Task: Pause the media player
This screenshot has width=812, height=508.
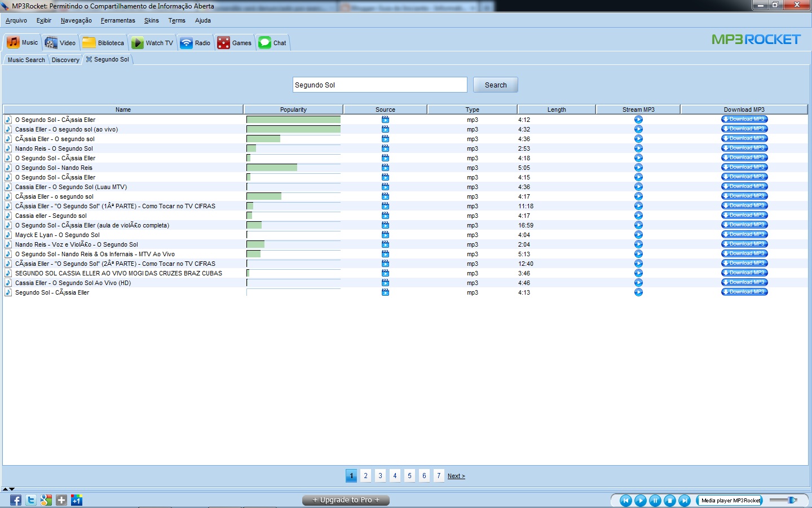Action: [x=655, y=500]
